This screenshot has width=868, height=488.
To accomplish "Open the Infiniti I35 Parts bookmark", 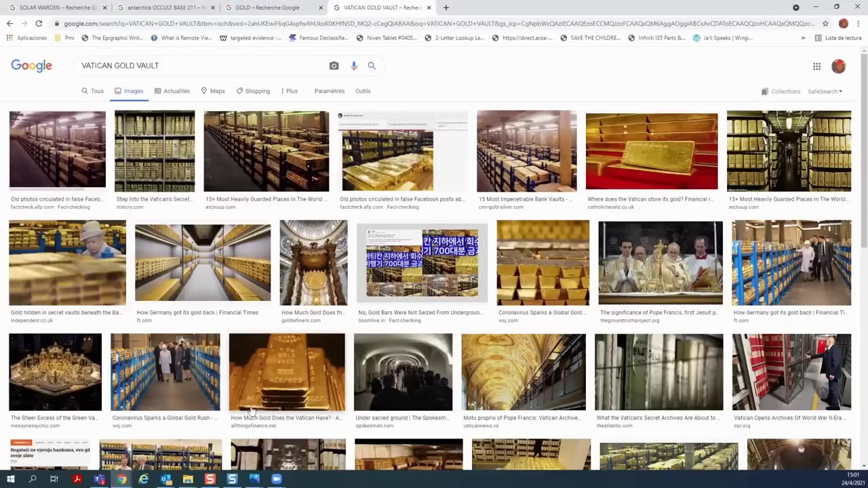I will pos(656,38).
